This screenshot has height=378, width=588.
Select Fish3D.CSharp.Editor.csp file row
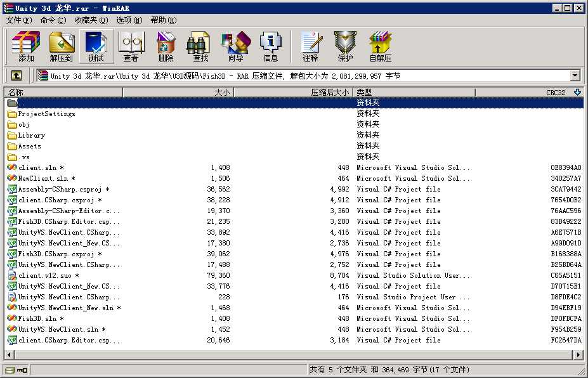[x=294, y=221]
